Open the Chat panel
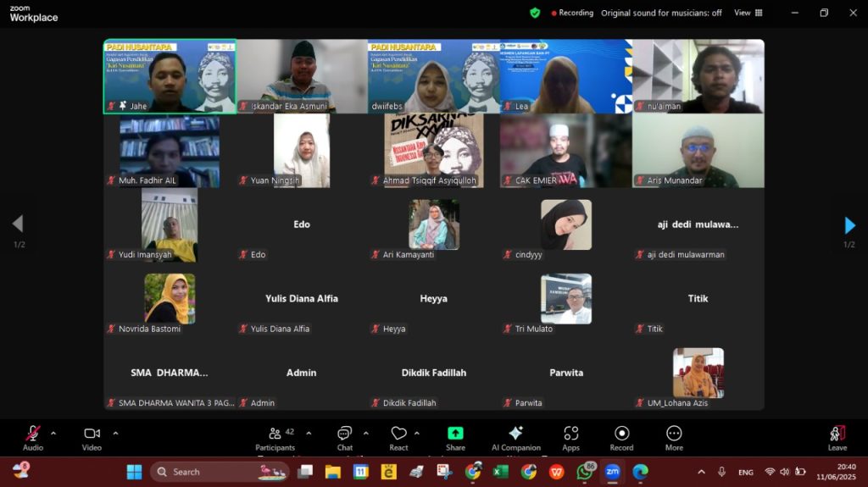Screen dimensions: 868x487 [x=344, y=438]
